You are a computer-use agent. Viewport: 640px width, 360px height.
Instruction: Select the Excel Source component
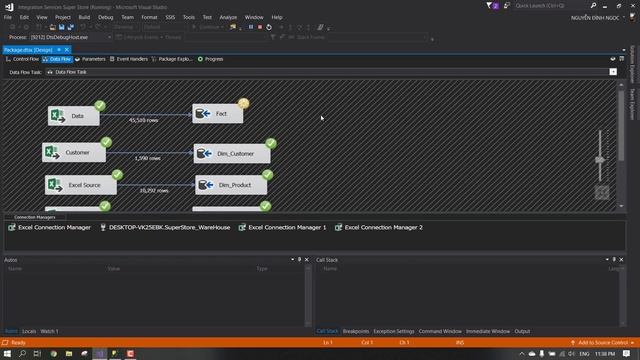(81, 185)
